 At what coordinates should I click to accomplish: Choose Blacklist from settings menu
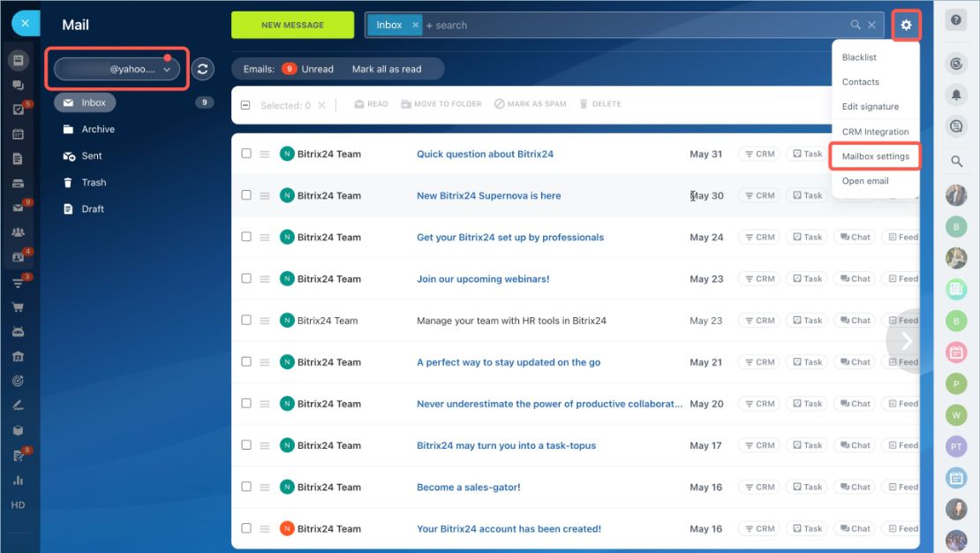859,57
